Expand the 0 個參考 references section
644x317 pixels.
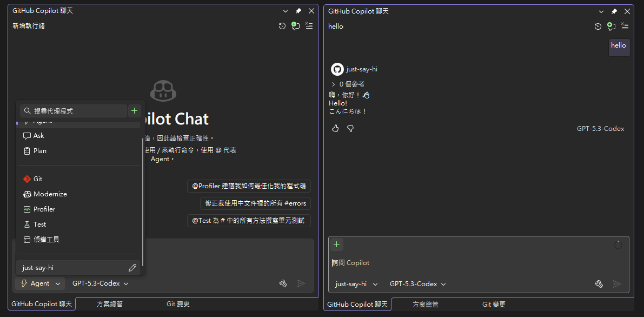point(348,84)
